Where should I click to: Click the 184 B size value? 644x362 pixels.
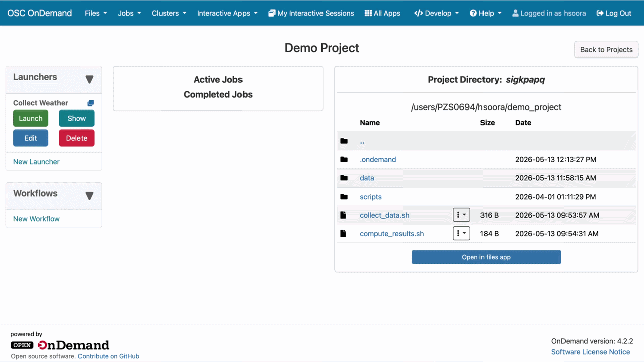click(489, 233)
